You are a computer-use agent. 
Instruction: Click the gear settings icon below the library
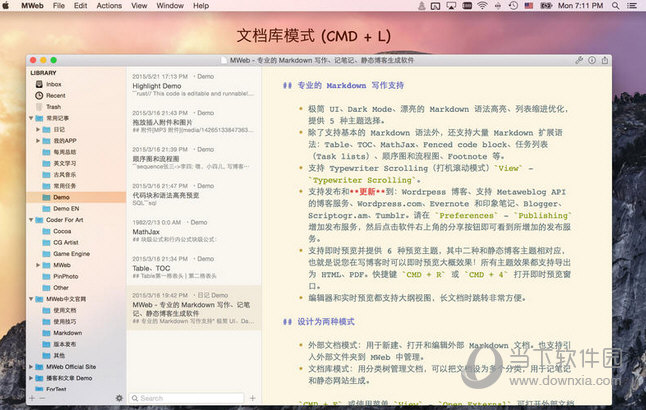tap(119, 398)
